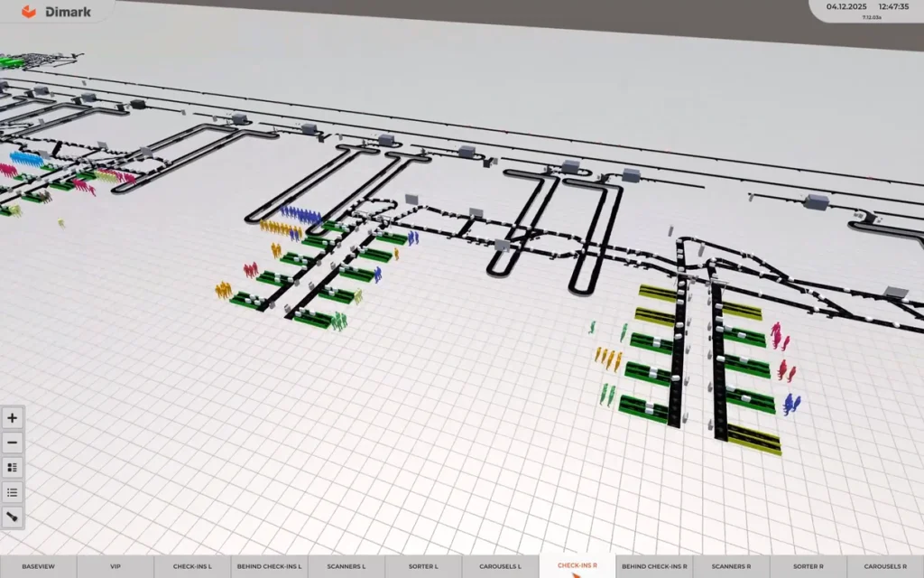View the SCANNERS R tab

(731, 566)
